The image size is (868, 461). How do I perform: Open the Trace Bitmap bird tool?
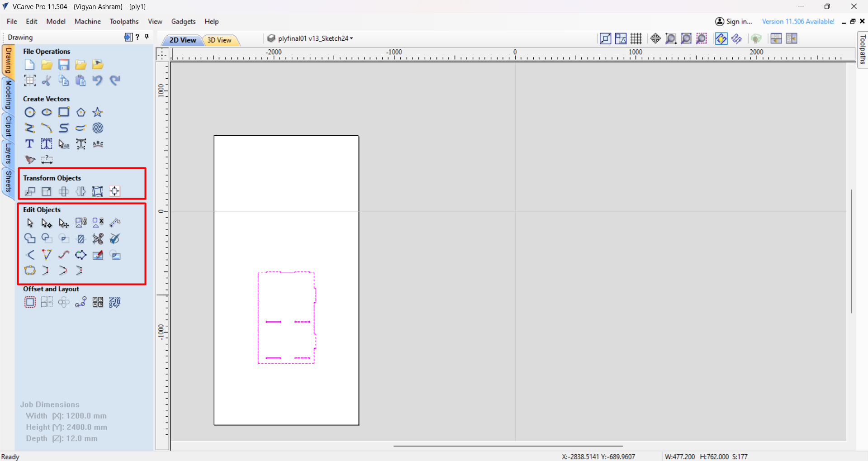[x=30, y=160]
